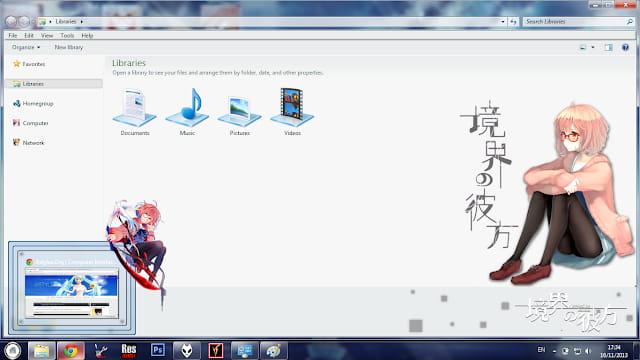The height and width of the screenshot is (360, 640).
Task: Open the File menu
Action: click(13, 36)
